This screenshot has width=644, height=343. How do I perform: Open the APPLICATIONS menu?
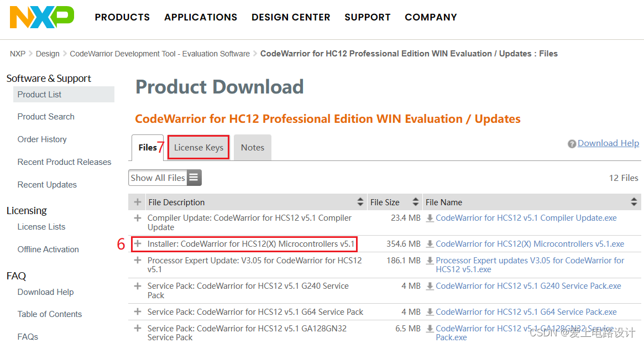pyautogui.click(x=201, y=17)
